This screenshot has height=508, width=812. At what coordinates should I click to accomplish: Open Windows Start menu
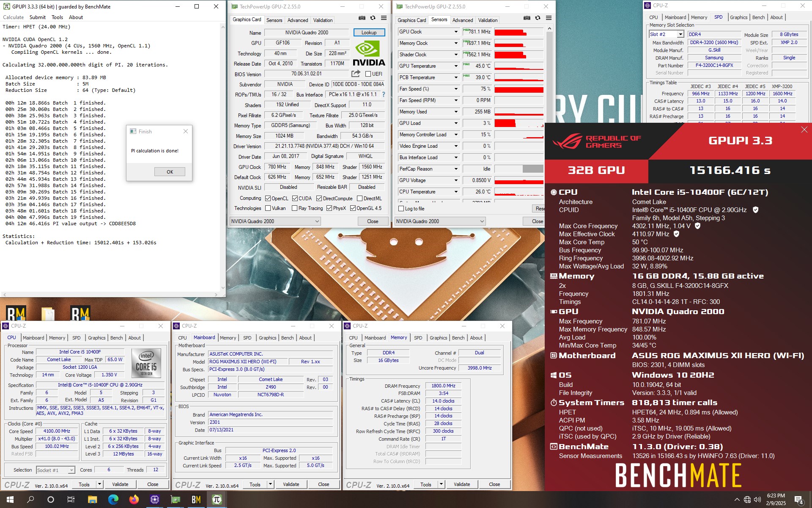click(10, 500)
